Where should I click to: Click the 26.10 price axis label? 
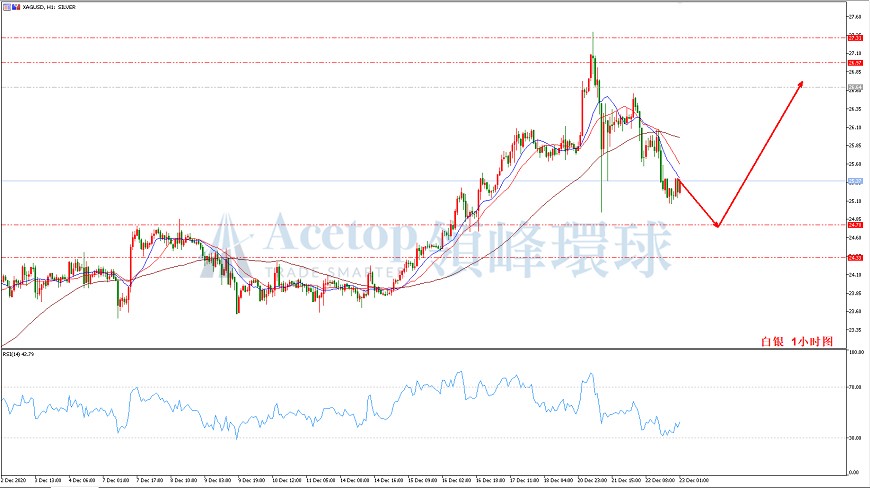click(x=855, y=127)
